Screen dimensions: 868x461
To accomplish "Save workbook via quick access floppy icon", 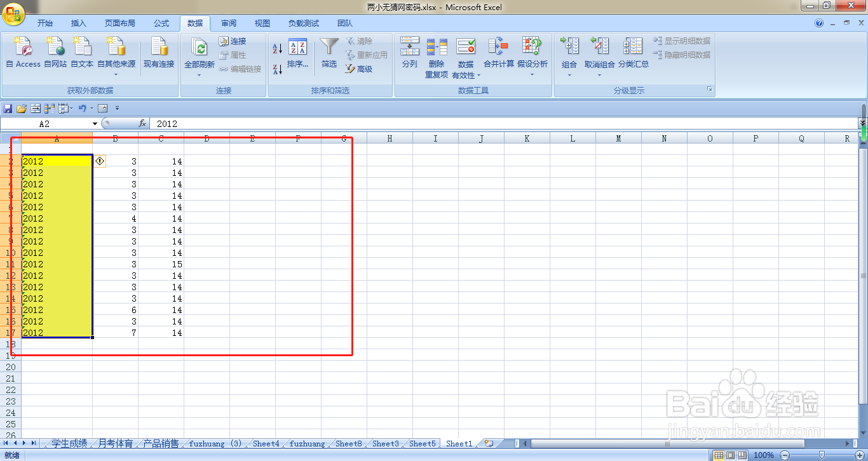I will 8,108.
